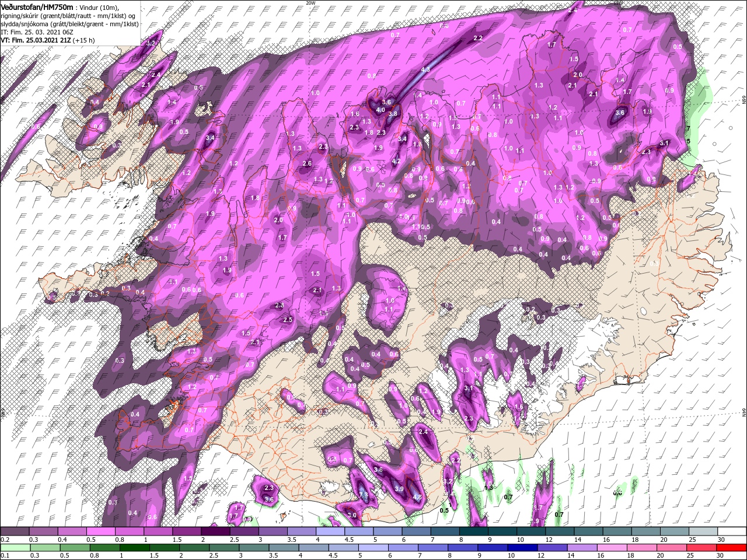Image resolution: width=747 pixels, height=560 pixels.
Task: Click the white 30 swatch in the upper legend row
Action: [x=732, y=532]
